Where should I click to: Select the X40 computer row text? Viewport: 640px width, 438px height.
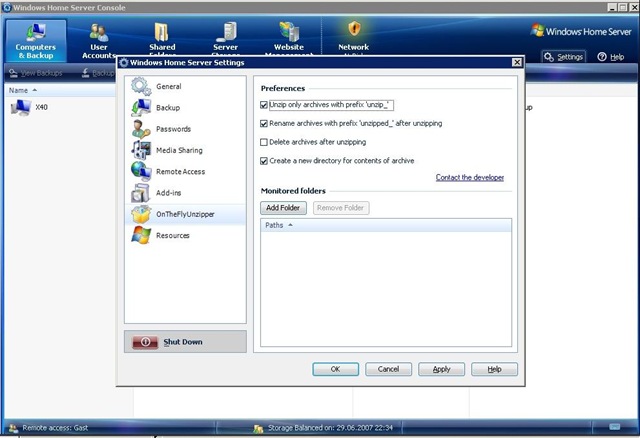tap(41, 107)
